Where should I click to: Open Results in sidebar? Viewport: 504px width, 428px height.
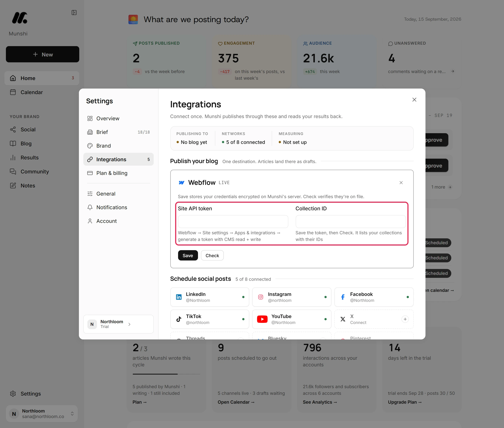(42, 158)
